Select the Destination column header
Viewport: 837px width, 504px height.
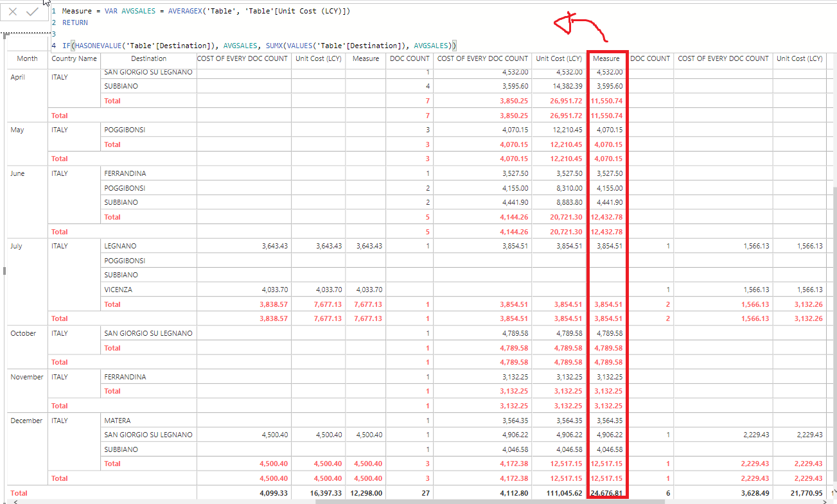click(x=148, y=58)
